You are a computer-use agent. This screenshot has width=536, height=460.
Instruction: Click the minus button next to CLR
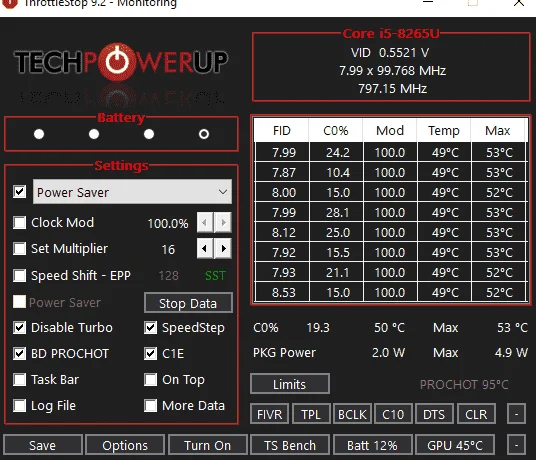(x=517, y=414)
